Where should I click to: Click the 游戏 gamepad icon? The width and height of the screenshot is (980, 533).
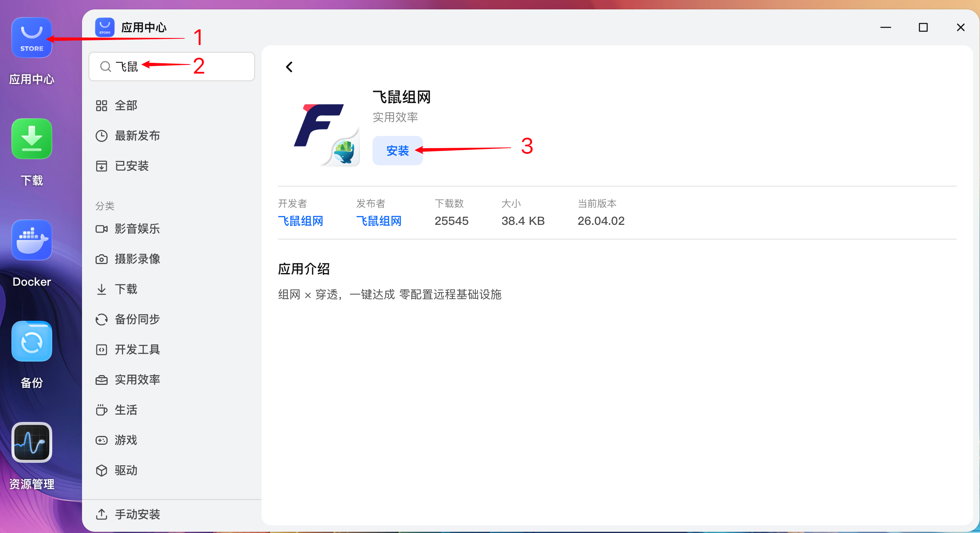(102, 440)
